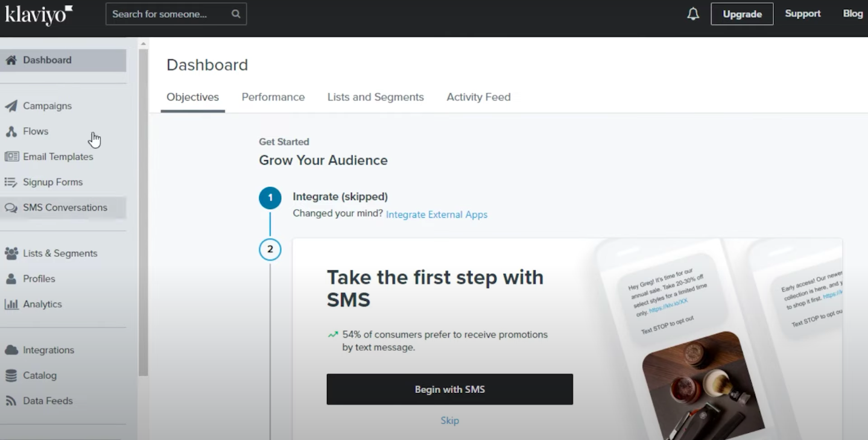Click the Campaigns paper plane icon
The width and height of the screenshot is (868, 440).
point(11,106)
